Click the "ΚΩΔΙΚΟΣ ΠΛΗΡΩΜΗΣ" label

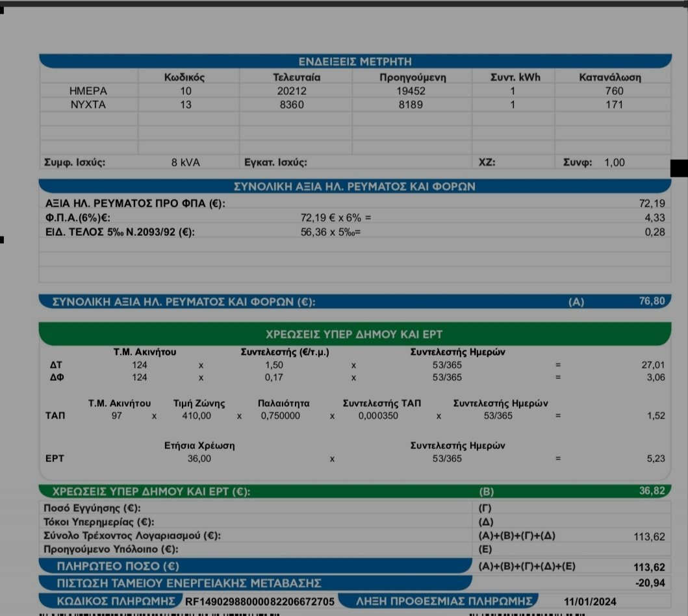pos(116,600)
